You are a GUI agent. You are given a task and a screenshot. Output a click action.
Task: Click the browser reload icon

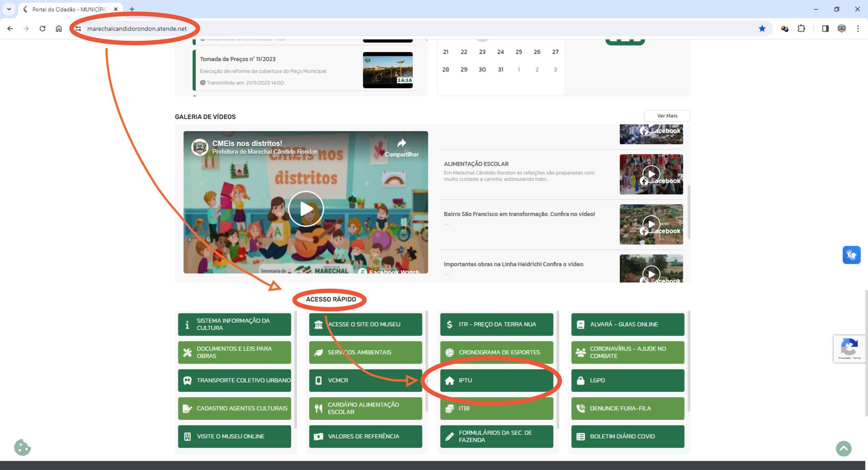(x=42, y=28)
